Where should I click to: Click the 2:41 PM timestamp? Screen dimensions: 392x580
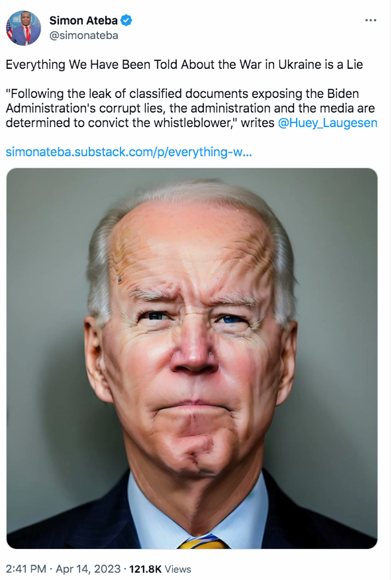pyautogui.click(x=26, y=569)
